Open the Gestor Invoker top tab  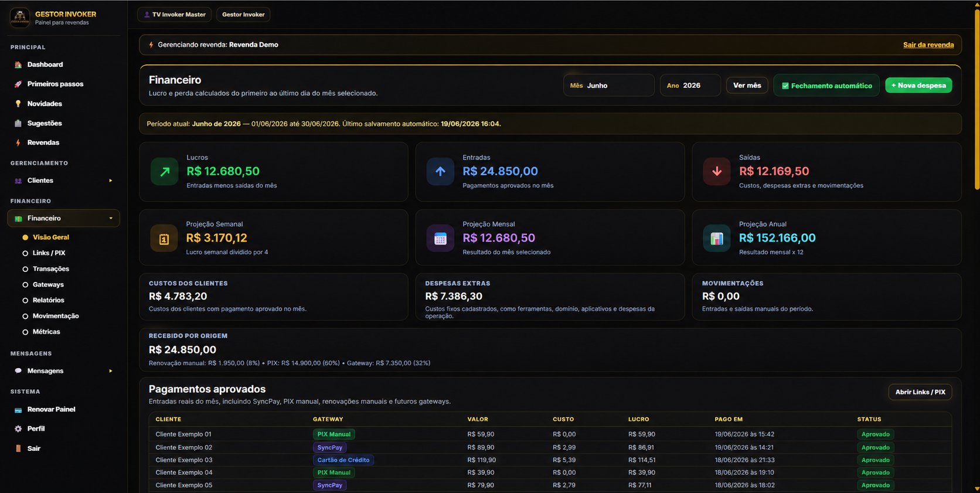tap(243, 15)
